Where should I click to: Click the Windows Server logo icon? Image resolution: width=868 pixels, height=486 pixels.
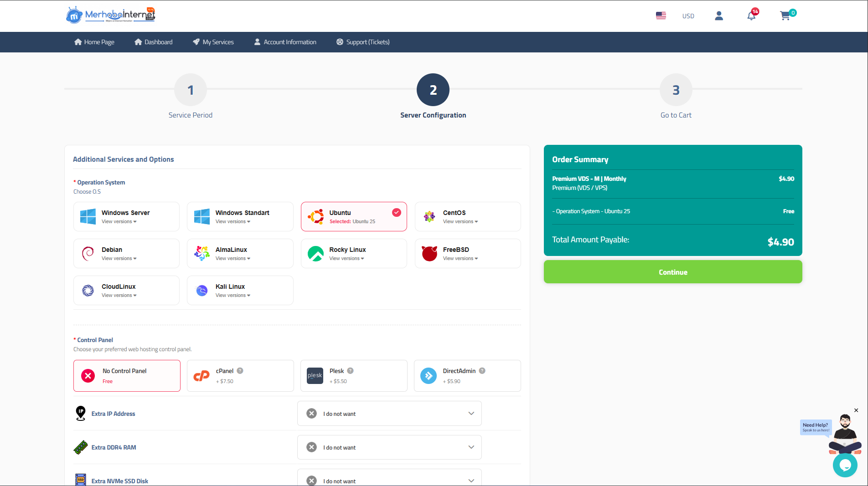pyautogui.click(x=88, y=216)
